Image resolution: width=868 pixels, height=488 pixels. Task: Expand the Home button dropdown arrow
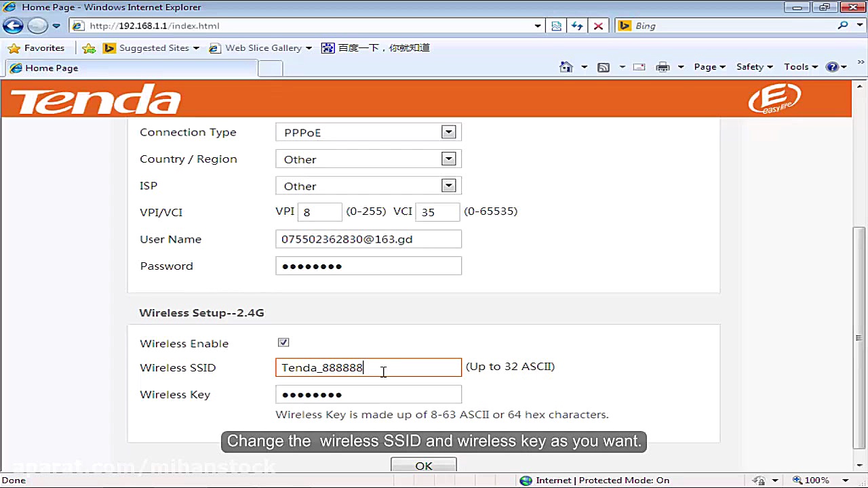pos(584,67)
